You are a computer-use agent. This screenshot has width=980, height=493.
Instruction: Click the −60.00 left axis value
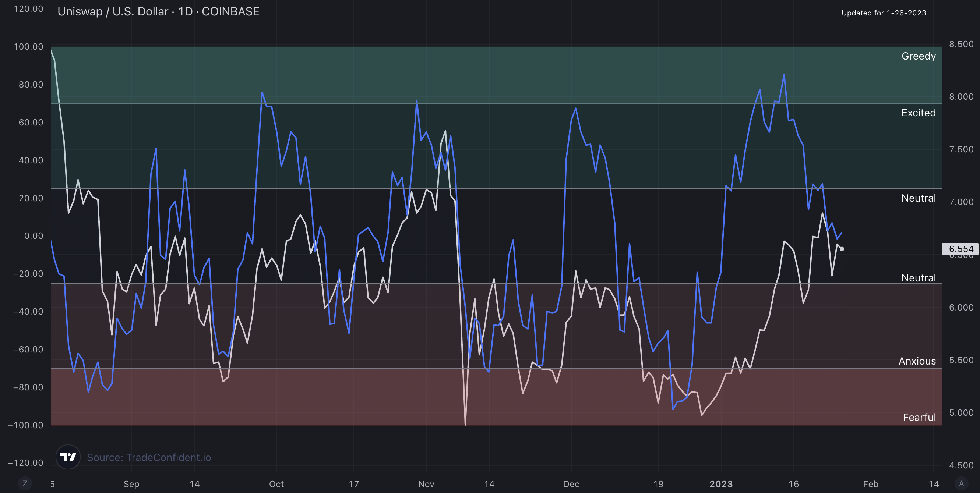[x=28, y=349]
